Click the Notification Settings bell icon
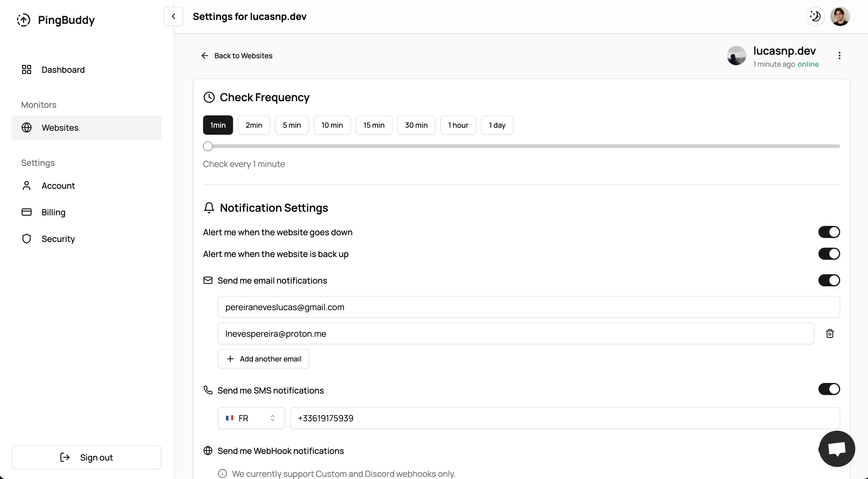 tap(209, 208)
